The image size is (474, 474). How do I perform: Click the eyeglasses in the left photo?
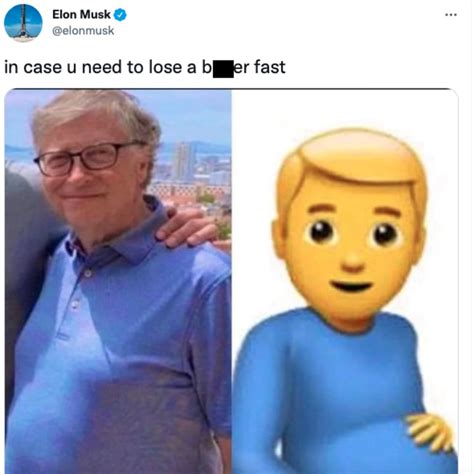tap(87, 159)
